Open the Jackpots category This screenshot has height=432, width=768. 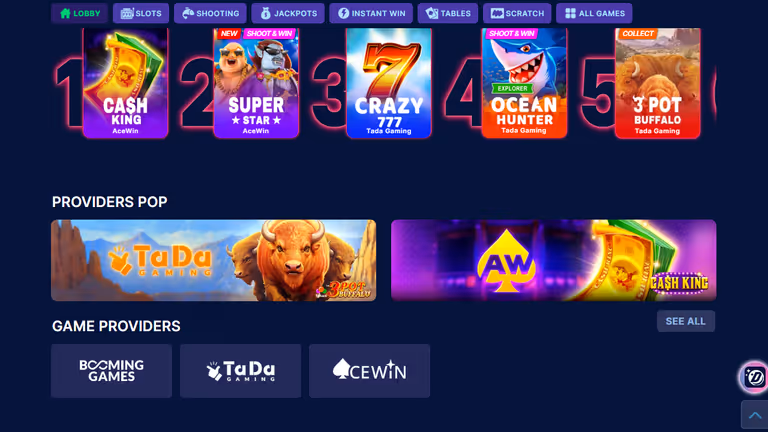288,13
